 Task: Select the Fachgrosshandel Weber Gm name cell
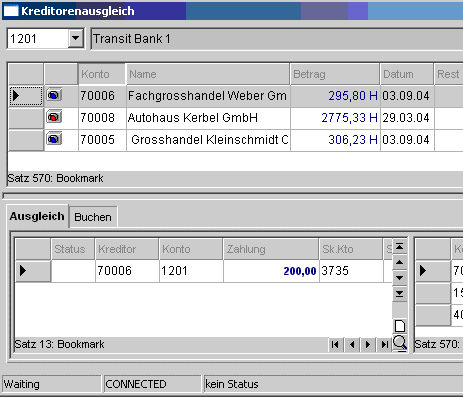[x=208, y=96]
